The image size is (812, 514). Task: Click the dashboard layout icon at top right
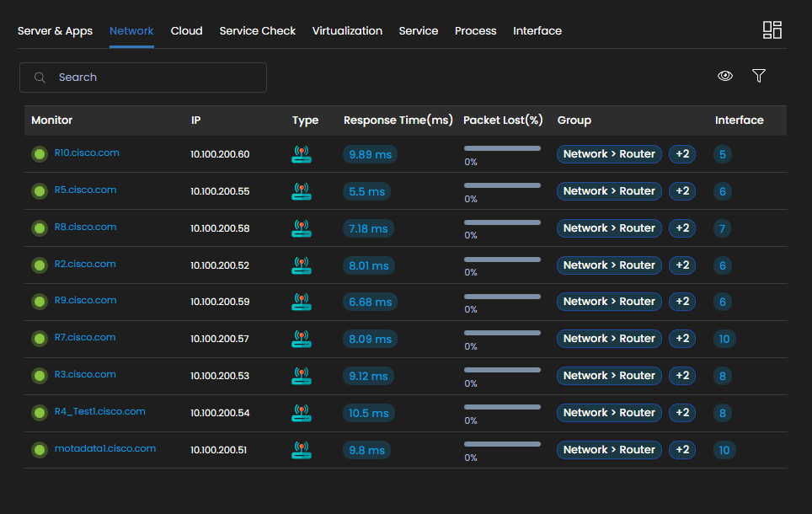coord(772,30)
